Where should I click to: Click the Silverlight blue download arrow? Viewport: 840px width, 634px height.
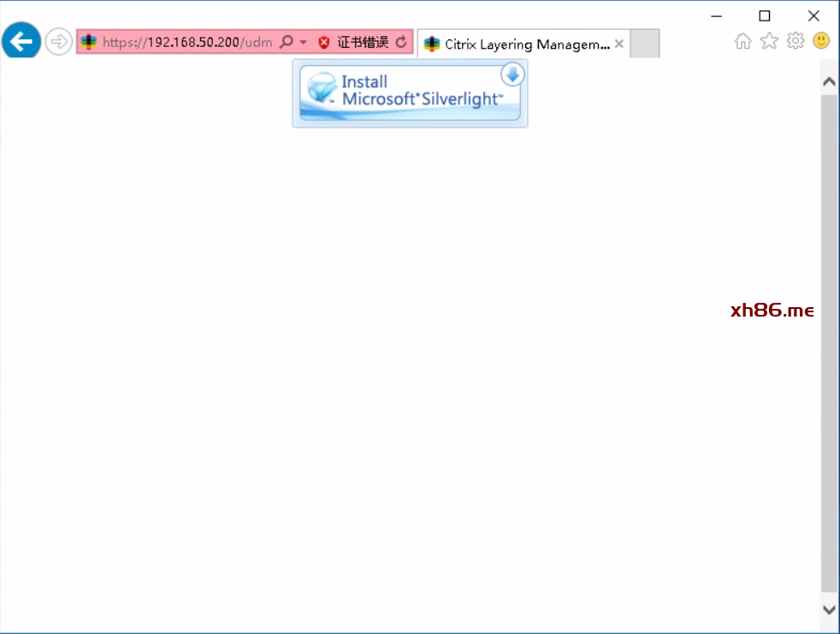(512, 75)
